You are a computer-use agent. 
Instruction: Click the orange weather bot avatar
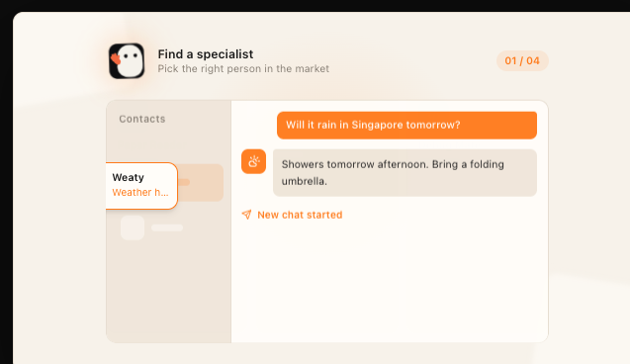click(x=253, y=161)
